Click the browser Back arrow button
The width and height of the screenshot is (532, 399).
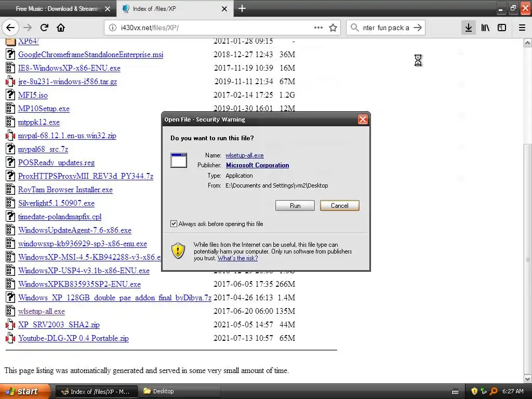[10, 28]
